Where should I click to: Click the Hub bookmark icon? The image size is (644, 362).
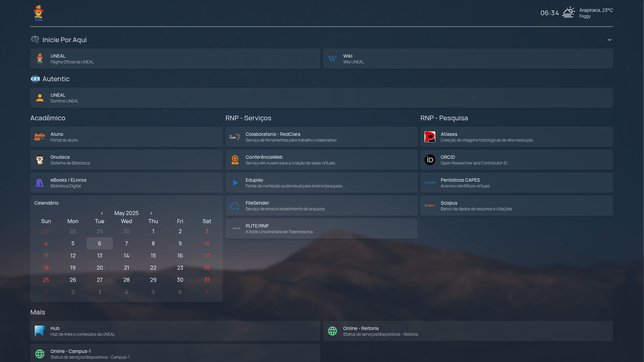(40, 331)
